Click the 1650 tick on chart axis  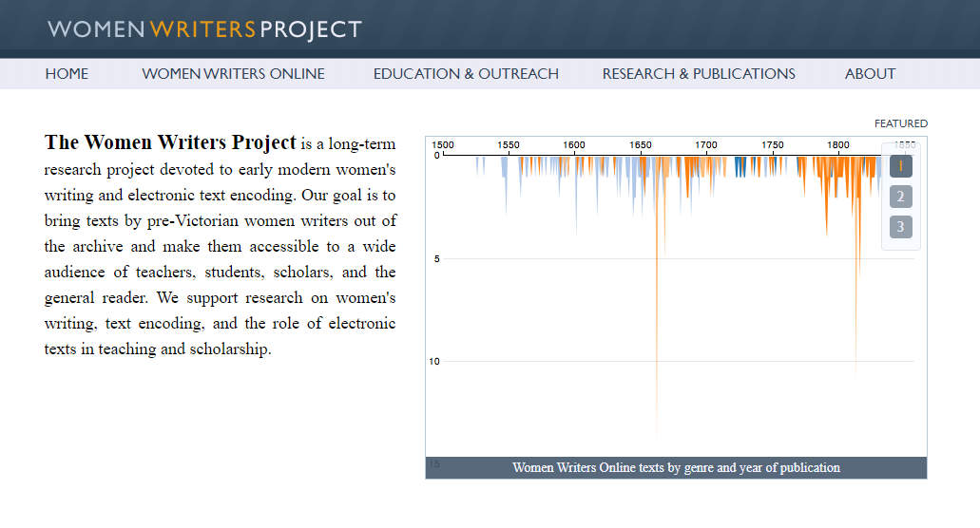pyautogui.click(x=640, y=144)
